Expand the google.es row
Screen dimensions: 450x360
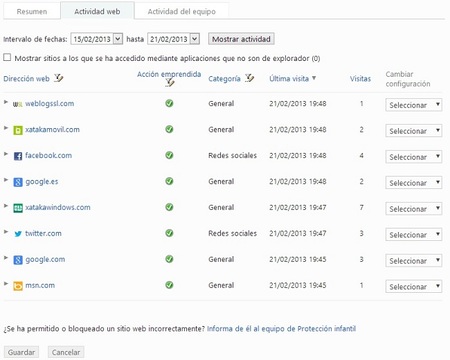tap(6, 180)
